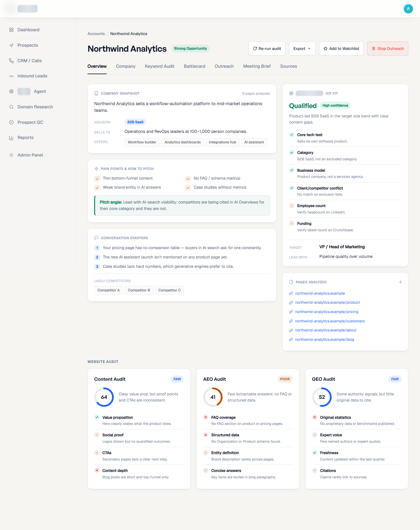Image resolution: width=420 pixels, height=530 pixels.
Task: Click the Inbound Leads broadcast icon
Action: (x=11, y=76)
